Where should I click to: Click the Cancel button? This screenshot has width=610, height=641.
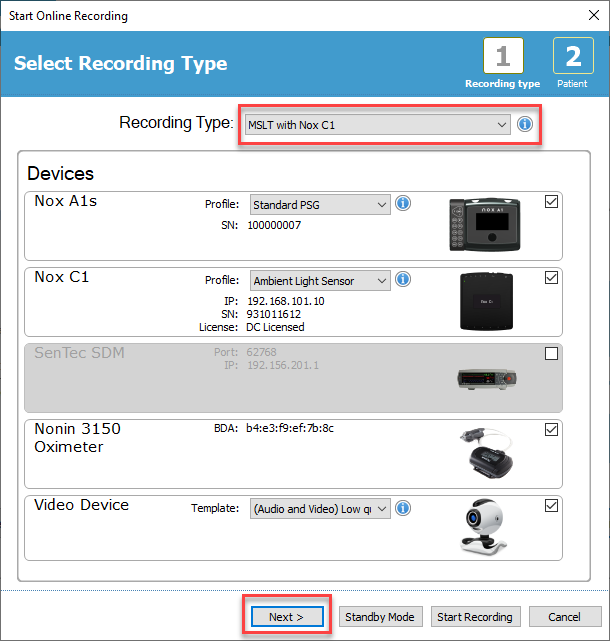565,616
